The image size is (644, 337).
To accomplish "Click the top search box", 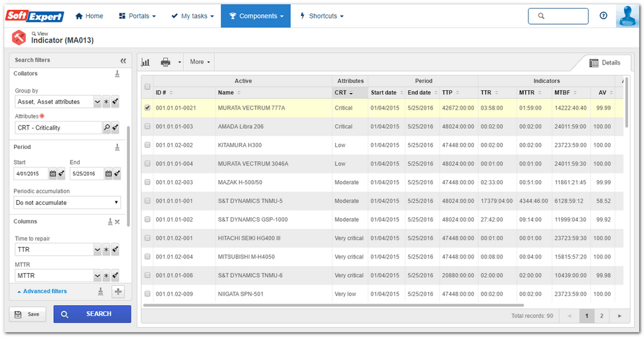I will (x=558, y=16).
